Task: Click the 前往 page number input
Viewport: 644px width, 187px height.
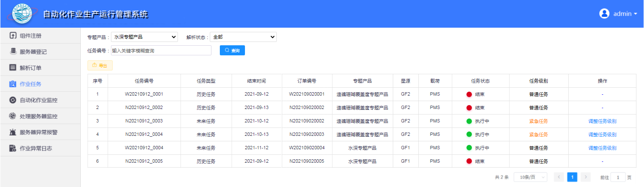Action: [618, 177]
